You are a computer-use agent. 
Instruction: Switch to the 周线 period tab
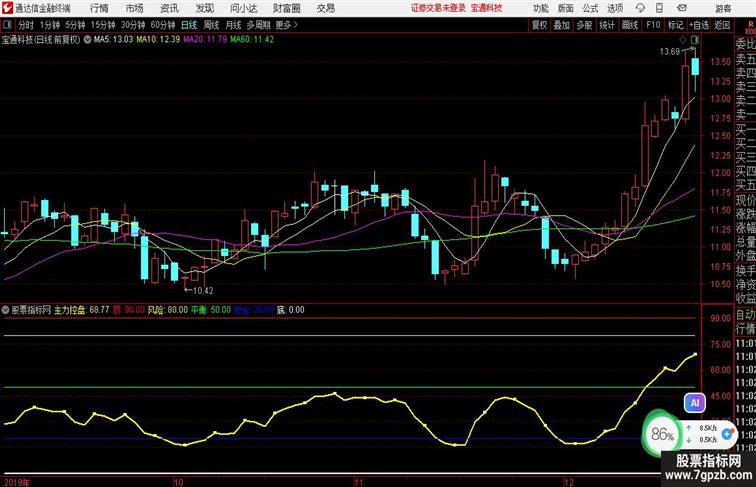click(211, 25)
